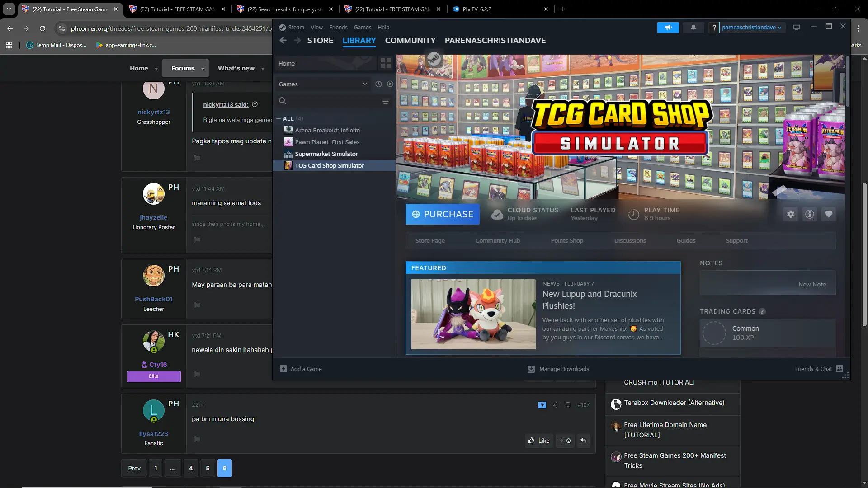
Task: Toggle show ready-to-play games filter
Action: point(390,84)
